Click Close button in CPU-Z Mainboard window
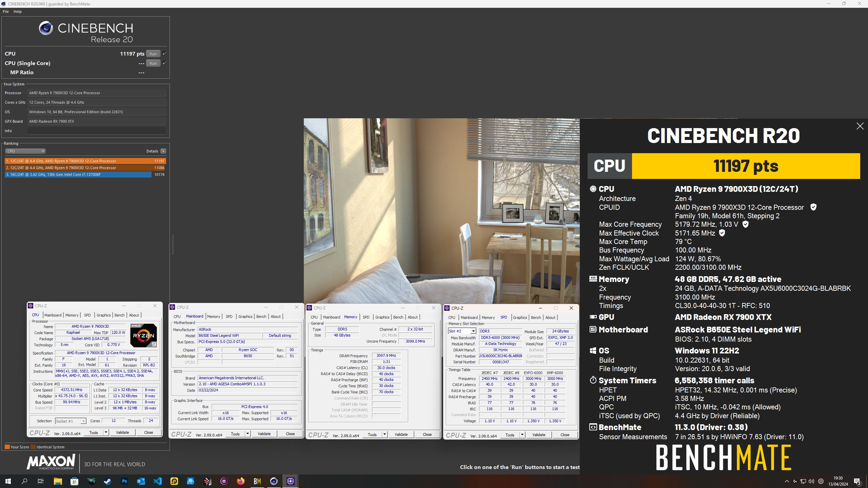 (290, 434)
